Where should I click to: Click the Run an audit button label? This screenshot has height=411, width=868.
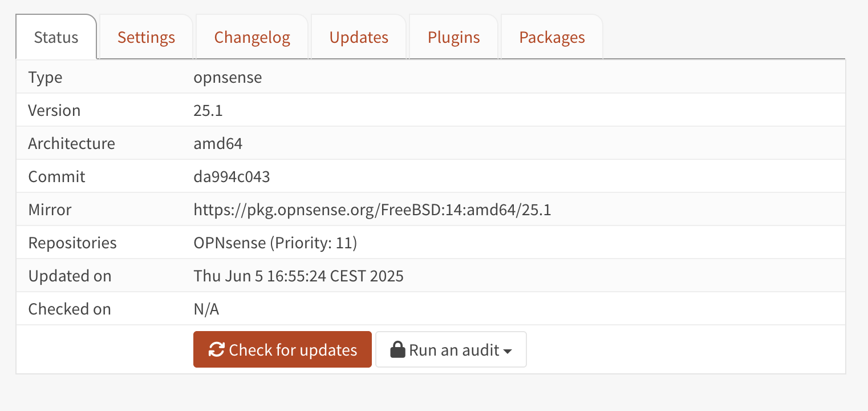click(454, 350)
